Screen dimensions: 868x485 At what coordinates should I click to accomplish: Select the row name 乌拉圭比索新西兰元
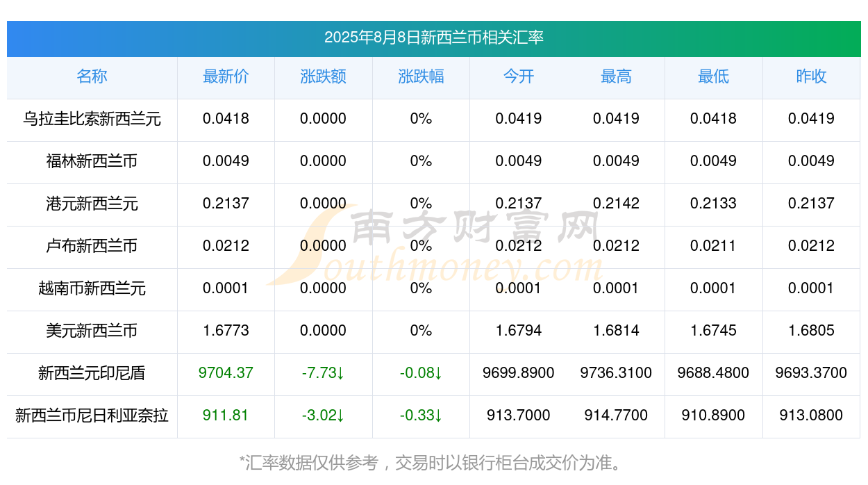click(92, 119)
